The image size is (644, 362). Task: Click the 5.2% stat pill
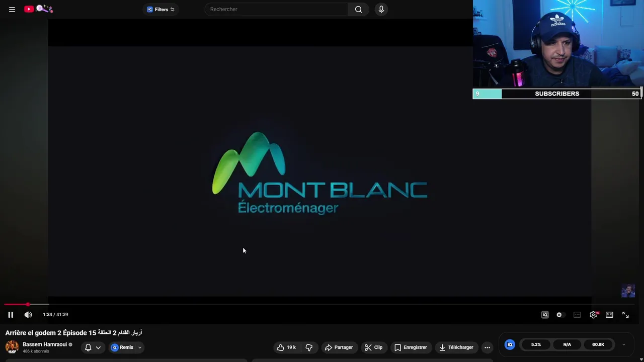tap(536, 344)
